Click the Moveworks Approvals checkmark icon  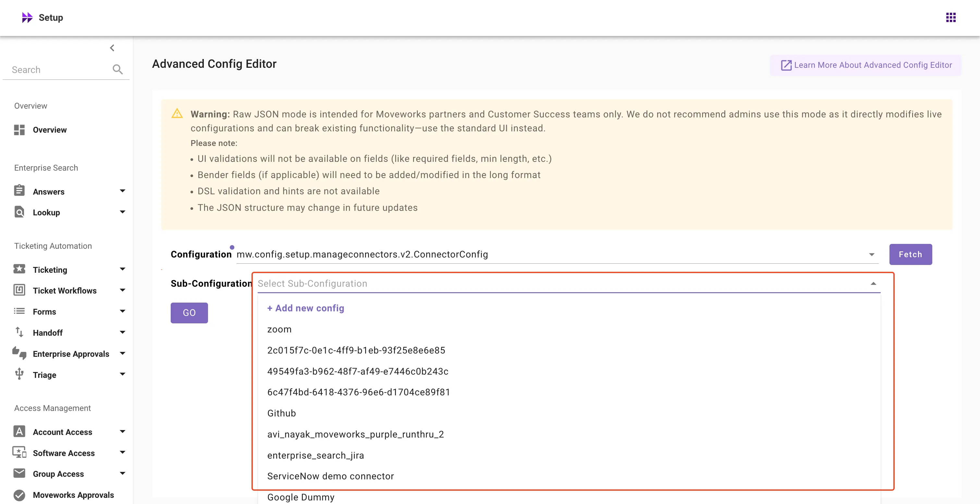click(x=19, y=495)
